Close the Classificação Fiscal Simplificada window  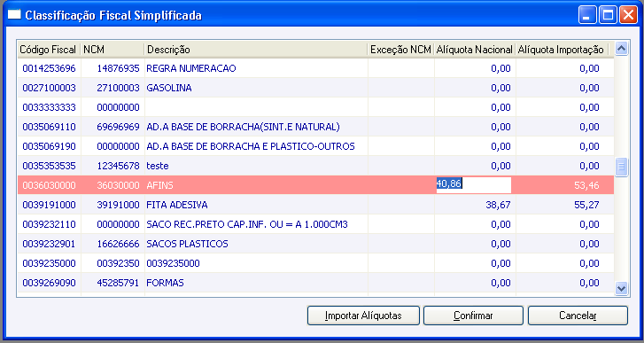628,15
